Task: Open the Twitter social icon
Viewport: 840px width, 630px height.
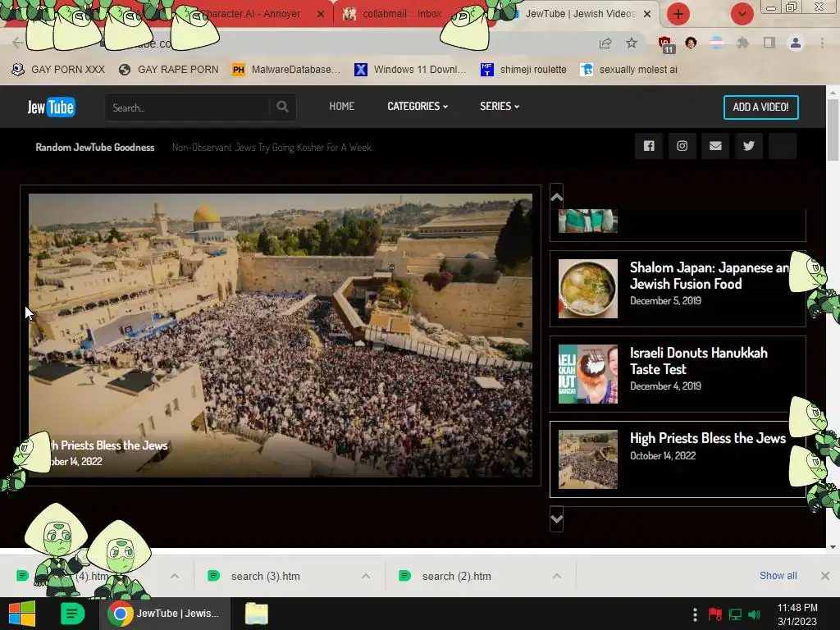Action: [x=749, y=146]
